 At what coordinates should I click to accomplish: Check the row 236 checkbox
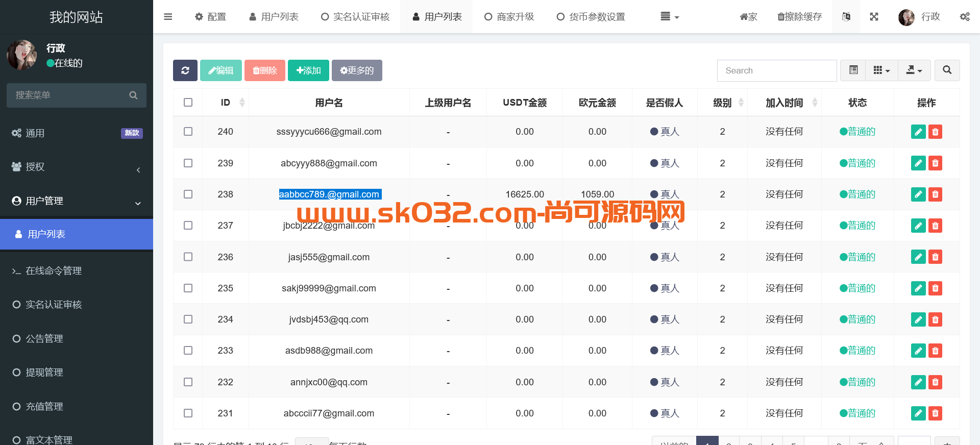188,257
